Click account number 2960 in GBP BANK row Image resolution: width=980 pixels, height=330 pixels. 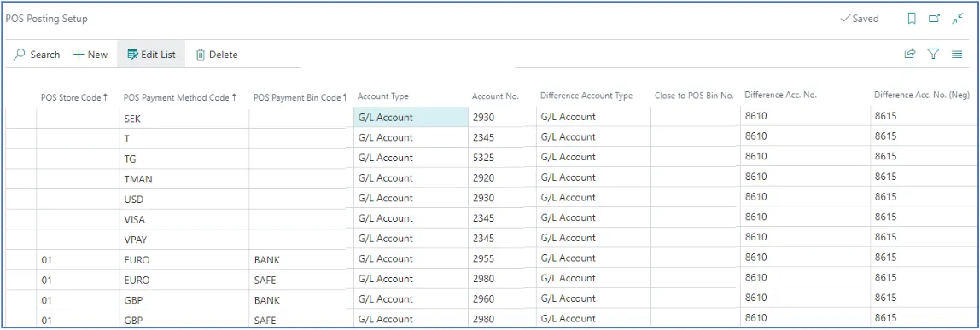[502, 299]
